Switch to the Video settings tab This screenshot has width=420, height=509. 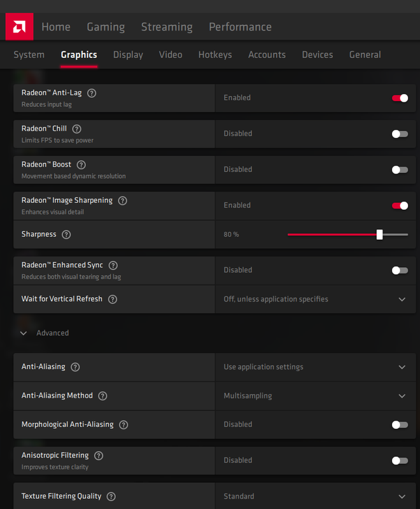pos(171,55)
